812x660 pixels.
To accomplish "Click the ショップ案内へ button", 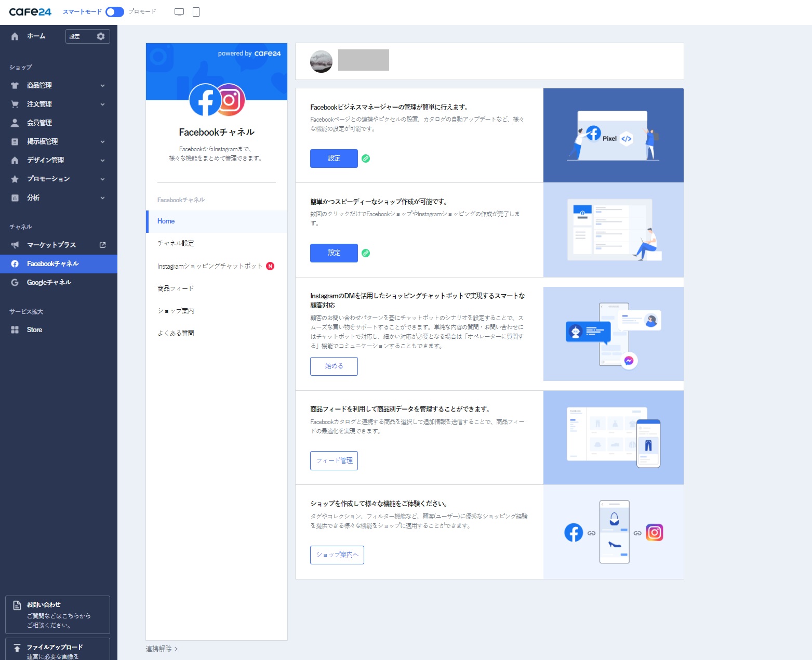I will 337,555.
